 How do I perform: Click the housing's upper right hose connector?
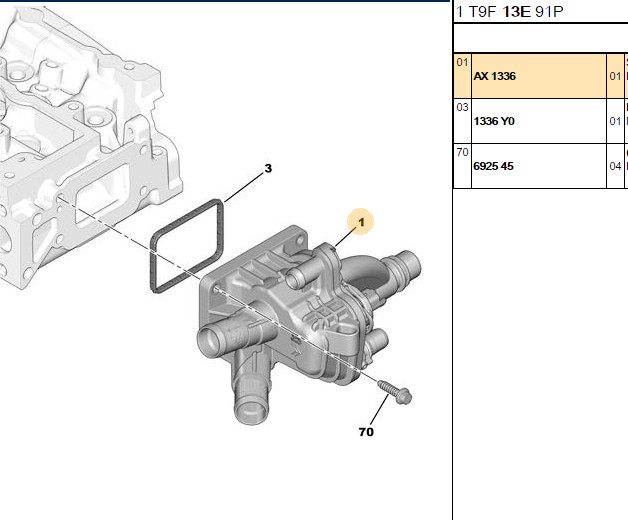click(x=403, y=265)
